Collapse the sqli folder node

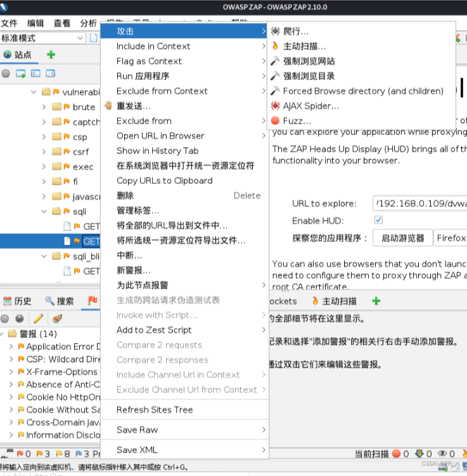pyautogui.click(x=44, y=211)
